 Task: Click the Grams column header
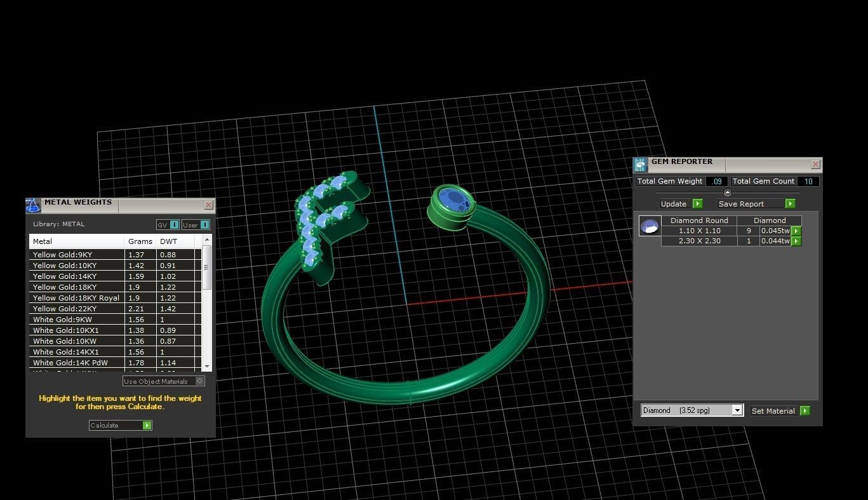(x=140, y=241)
